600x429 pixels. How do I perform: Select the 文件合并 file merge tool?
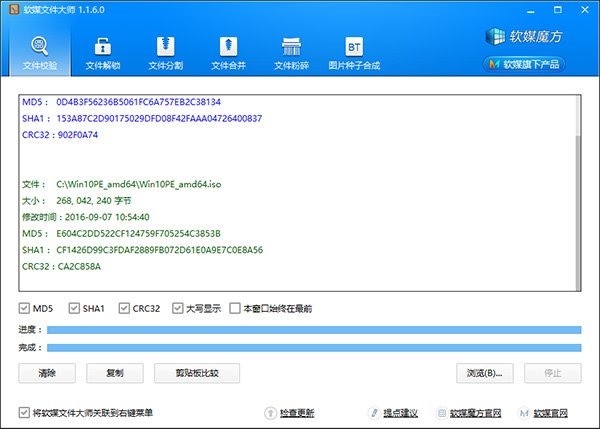click(x=228, y=53)
